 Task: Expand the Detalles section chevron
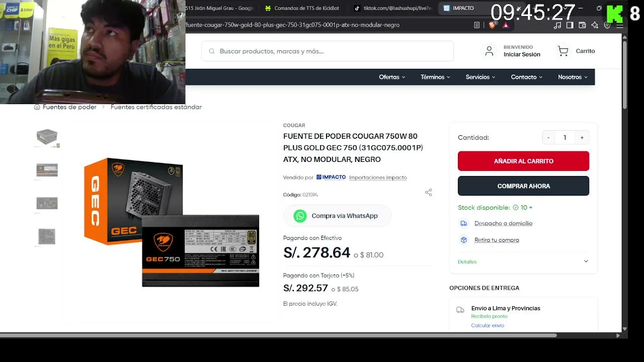pyautogui.click(x=586, y=261)
